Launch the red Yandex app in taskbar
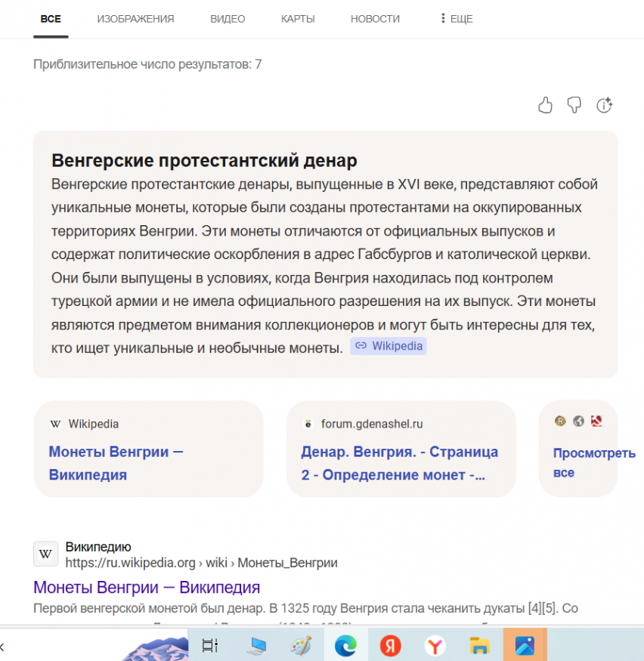Image resolution: width=644 pixels, height=661 pixels. pyautogui.click(x=390, y=645)
